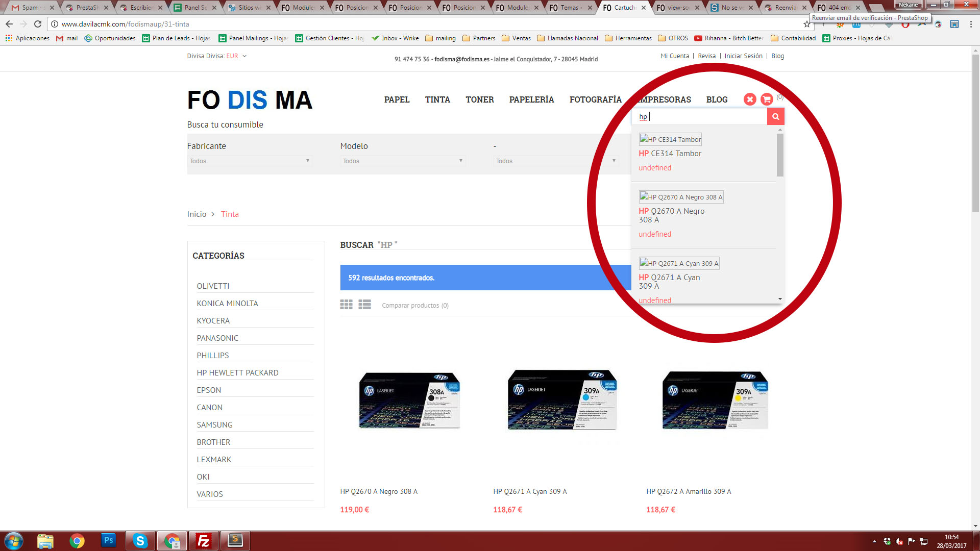This screenshot has height=551, width=980.
Task: Open Skype from the taskbar
Action: point(140,541)
